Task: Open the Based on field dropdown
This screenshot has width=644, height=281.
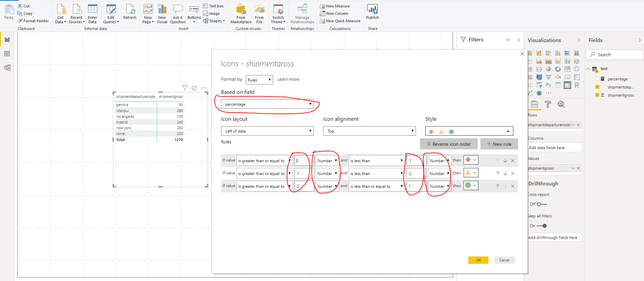Action: [x=267, y=104]
